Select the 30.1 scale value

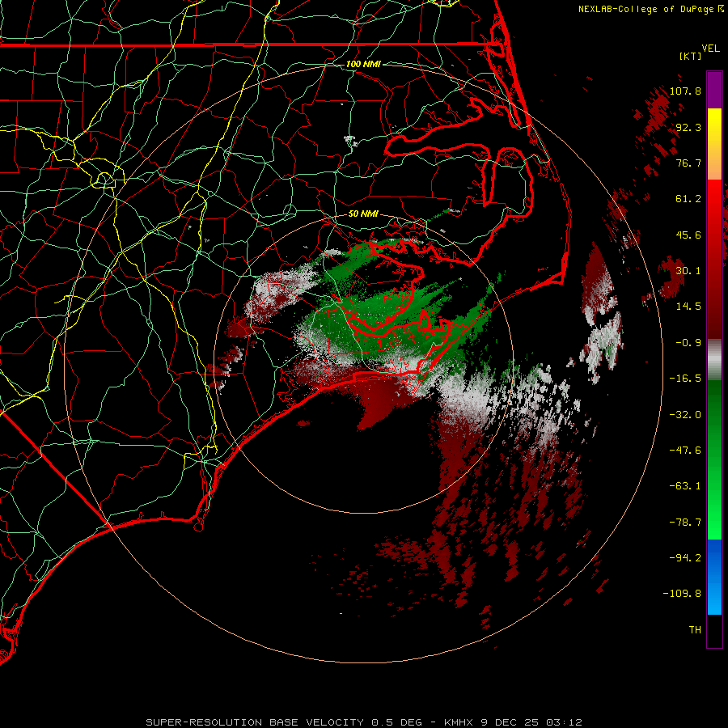pyautogui.click(x=688, y=271)
